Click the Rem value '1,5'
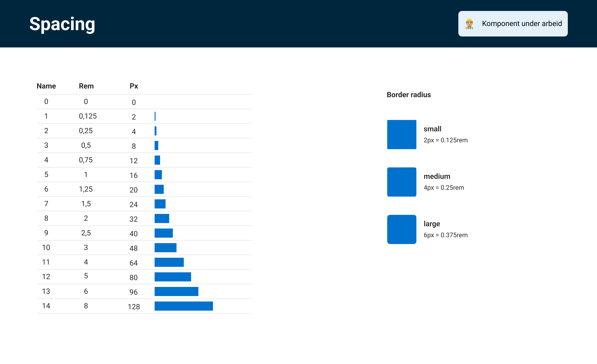Screen dimensions: 597x364 pos(86,204)
